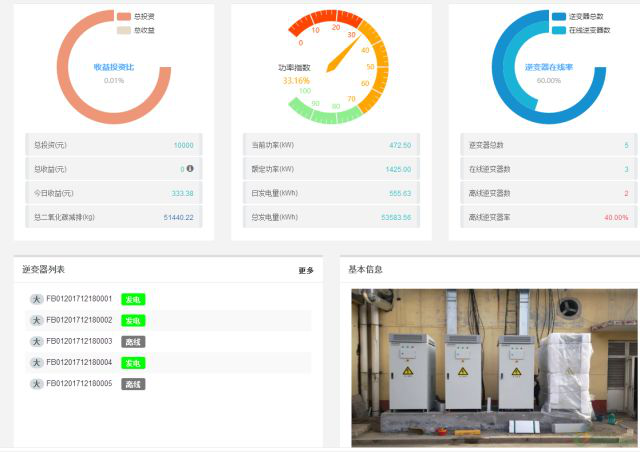Click 当前功率 value 472.50
Viewport: 640px width, 452px height.
tap(400, 145)
